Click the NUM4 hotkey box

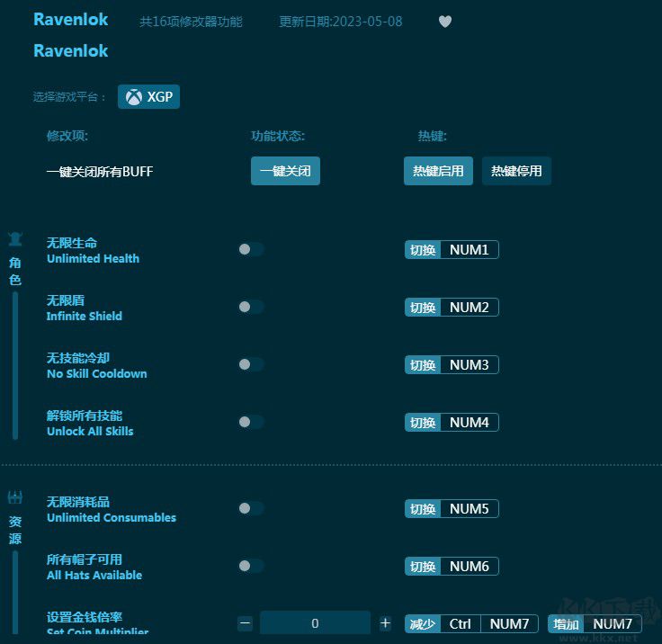tap(469, 423)
